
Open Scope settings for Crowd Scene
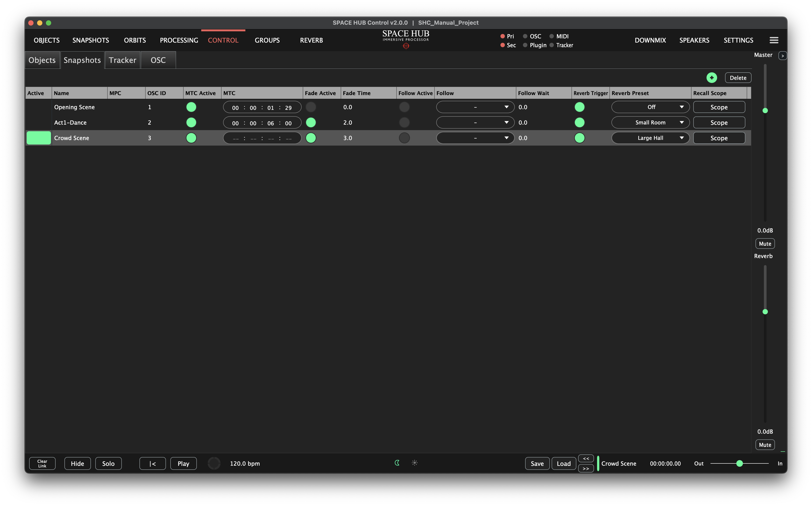point(719,138)
